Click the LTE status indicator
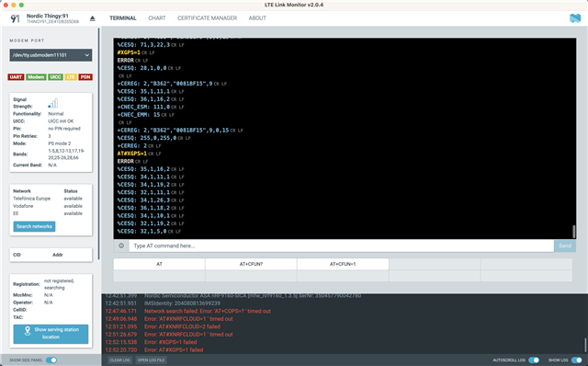This screenshot has width=588, height=366. (x=71, y=77)
